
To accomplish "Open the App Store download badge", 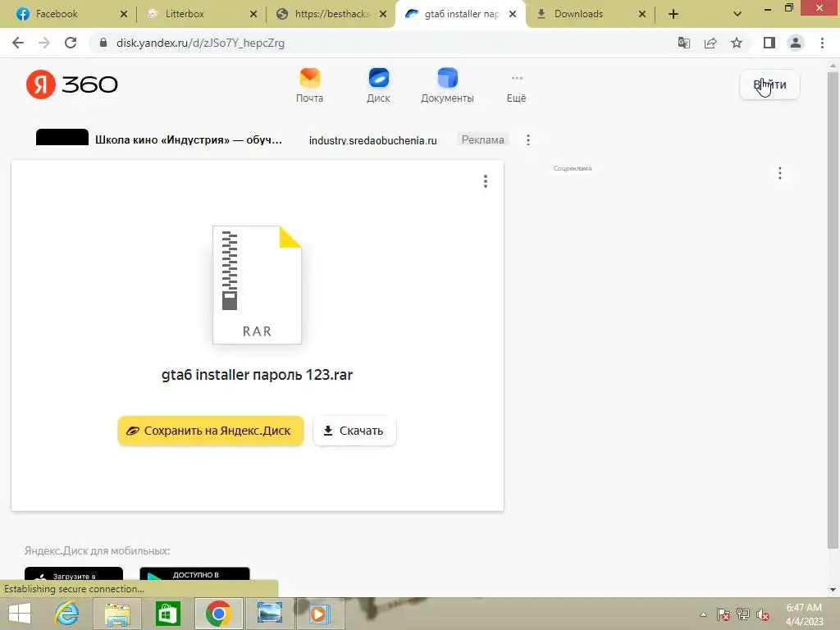I will tap(74, 574).
